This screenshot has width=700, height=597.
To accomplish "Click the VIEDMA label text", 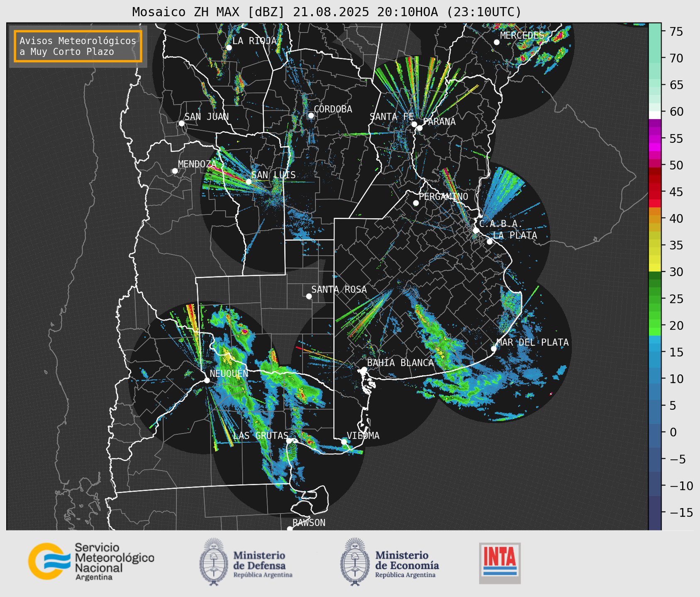I will pos(363,436).
